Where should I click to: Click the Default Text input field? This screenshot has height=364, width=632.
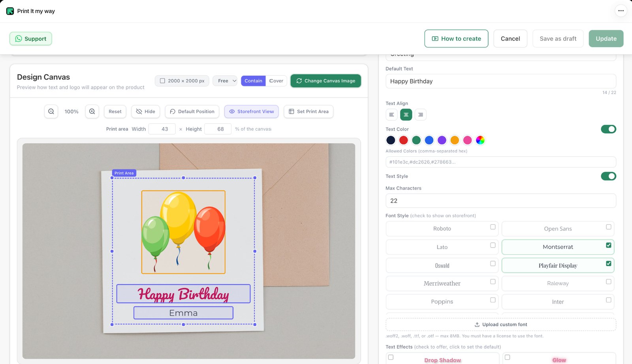pos(501,81)
